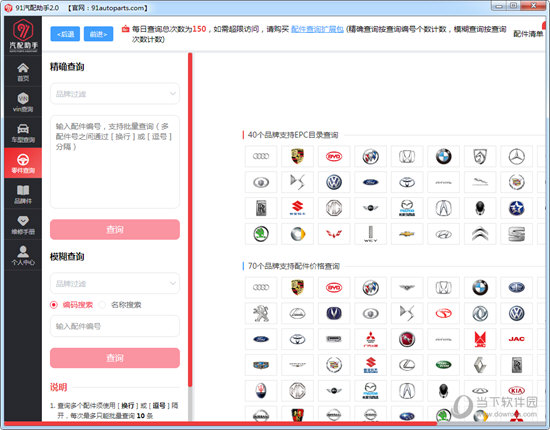550x430 pixels.
Task: Choose BMW logo in EPC catalog section
Action: (443, 156)
